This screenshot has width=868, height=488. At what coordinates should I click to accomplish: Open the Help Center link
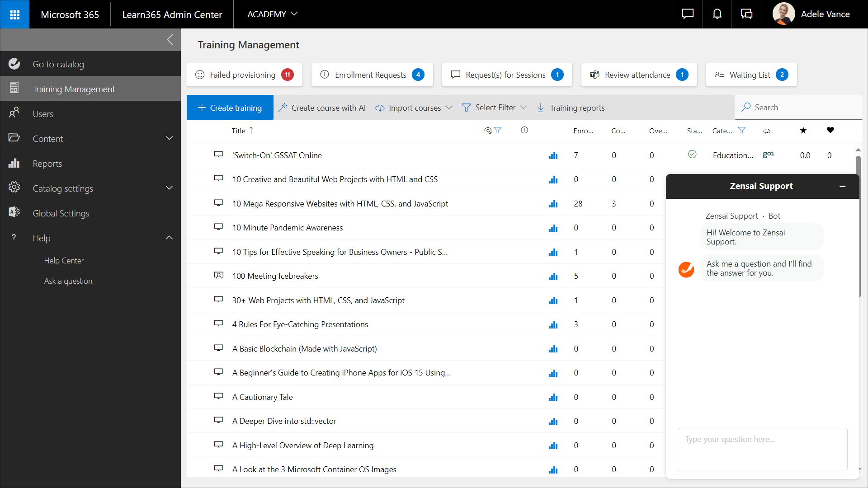pyautogui.click(x=64, y=261)
